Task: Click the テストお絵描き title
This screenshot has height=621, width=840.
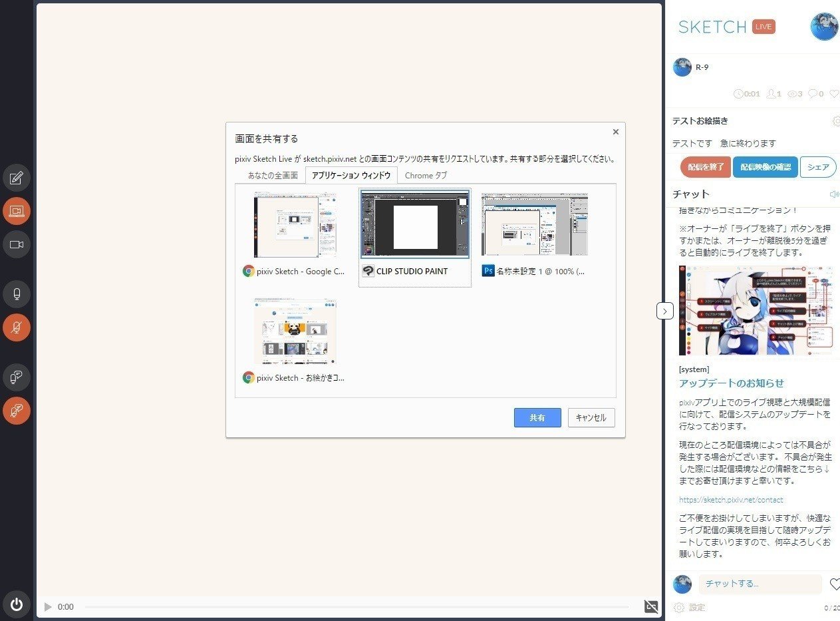Action: click(x=700, y=121)
